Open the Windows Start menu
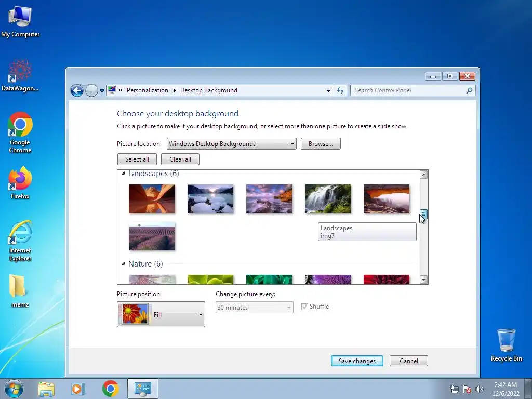Image resolution: width=532 pixels, height=399 pixels. [14, 389]
